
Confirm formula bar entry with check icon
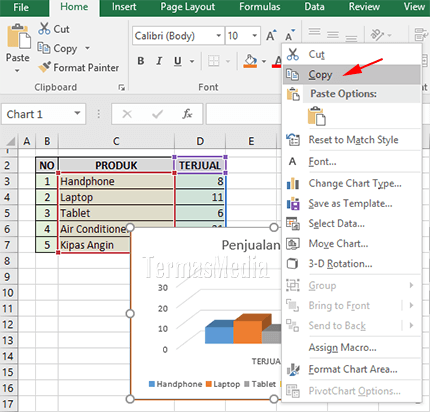tap(157, 114)
